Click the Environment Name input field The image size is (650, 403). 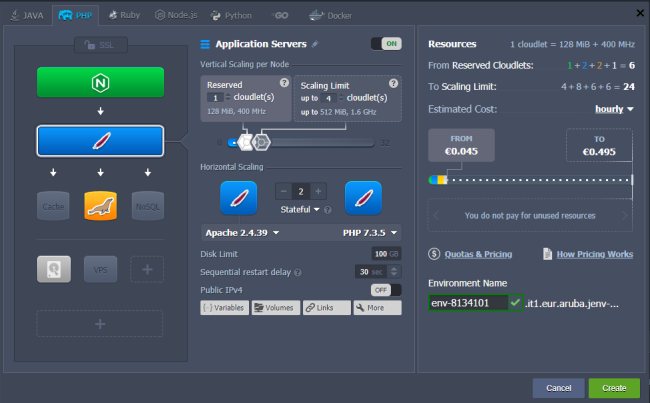pos(465,302)
